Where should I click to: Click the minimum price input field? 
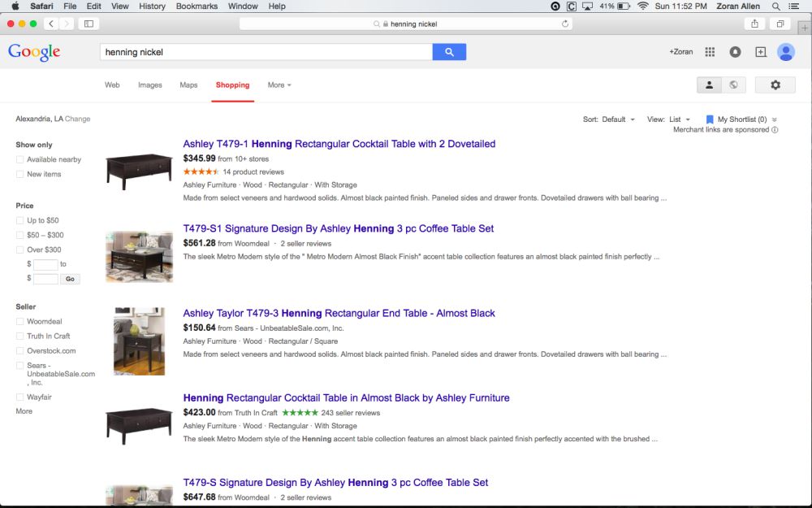[45, 264]
